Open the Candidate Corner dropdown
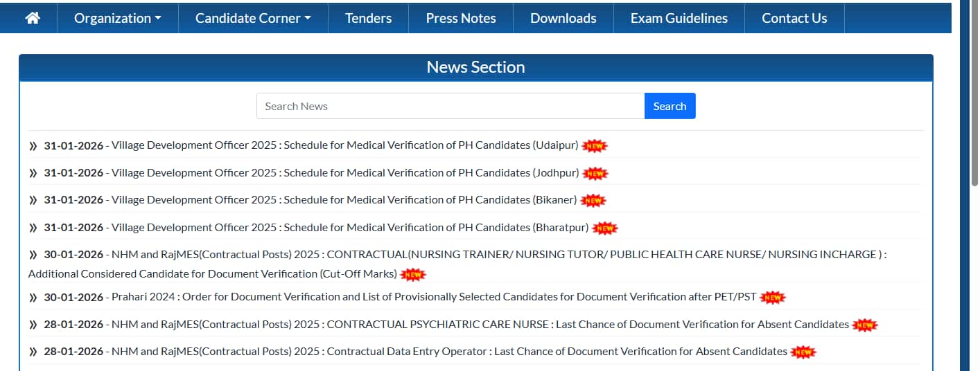The height and width of the screenshot is (371, 980). (x=253, y=19)
